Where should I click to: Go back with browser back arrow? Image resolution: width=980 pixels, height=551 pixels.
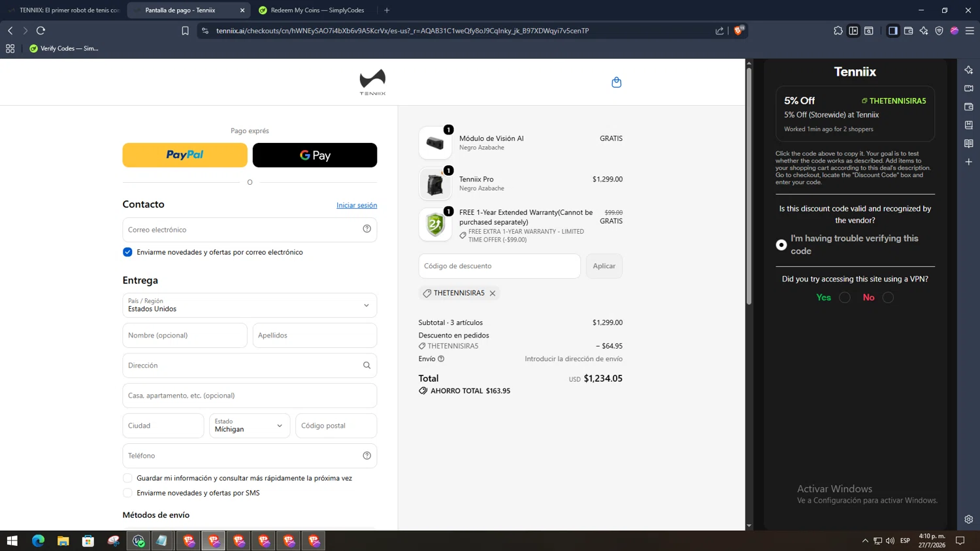(x=10, y=31)
